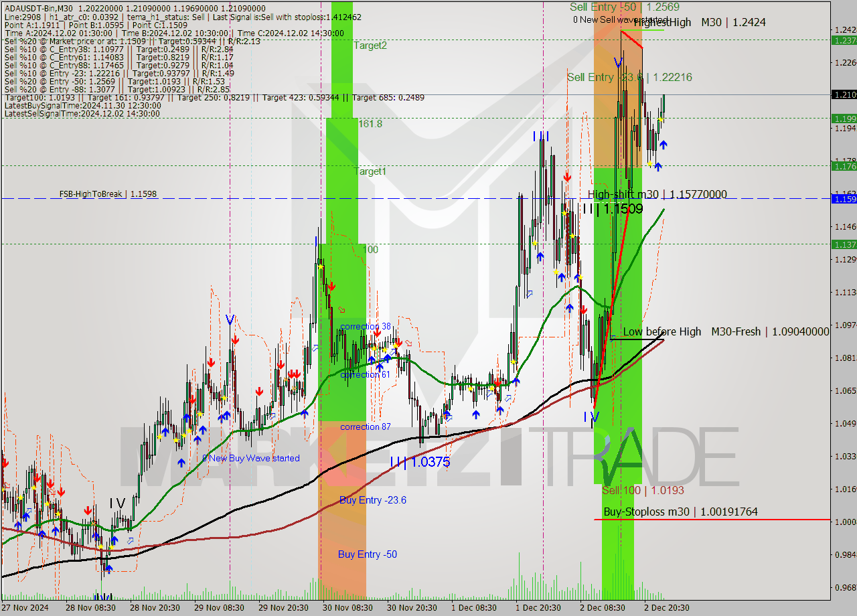This screenshot has width=857, height=616.
Task: Select the Target1 label on green zone
Action: (370, 171)
